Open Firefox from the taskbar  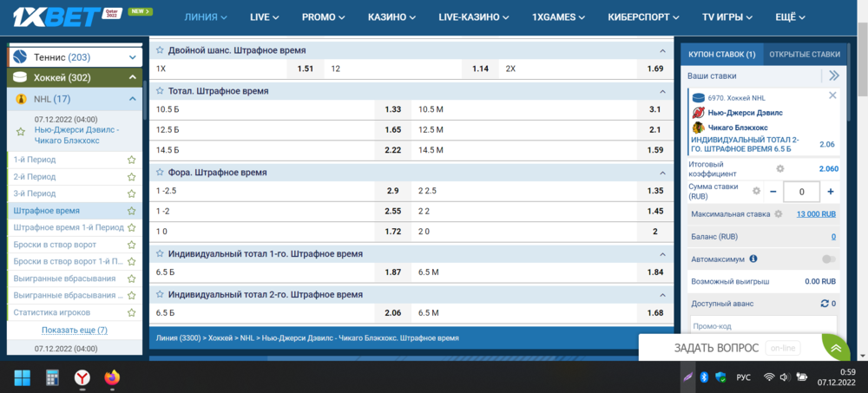pos(112,378)
